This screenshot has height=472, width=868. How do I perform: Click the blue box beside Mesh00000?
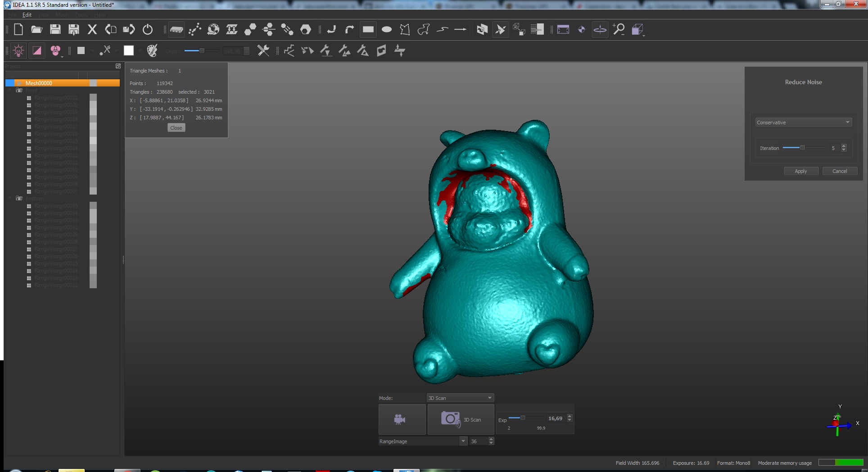coord(9,83)
